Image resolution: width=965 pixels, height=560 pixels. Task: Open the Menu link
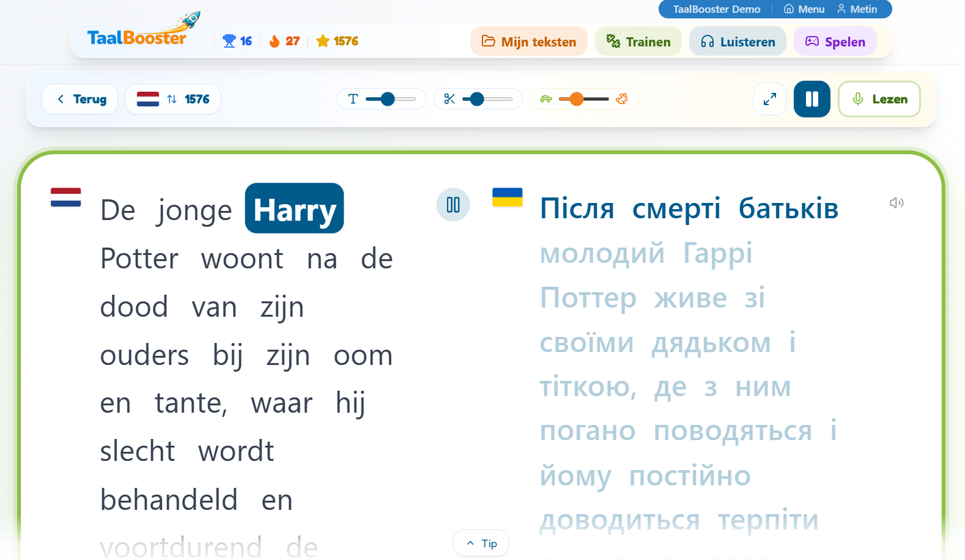point(804,9)
